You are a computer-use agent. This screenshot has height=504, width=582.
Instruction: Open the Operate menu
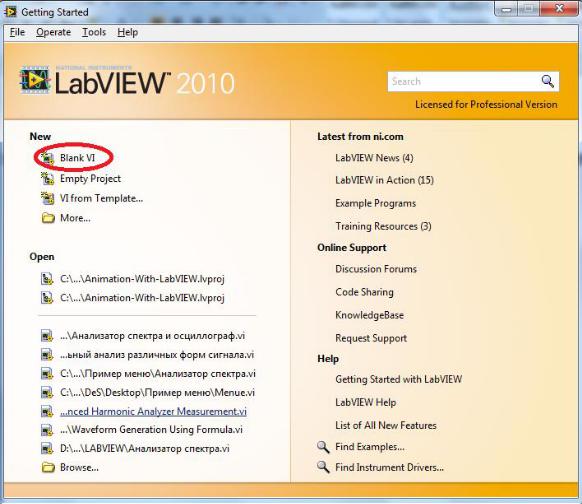pos(53,32)
